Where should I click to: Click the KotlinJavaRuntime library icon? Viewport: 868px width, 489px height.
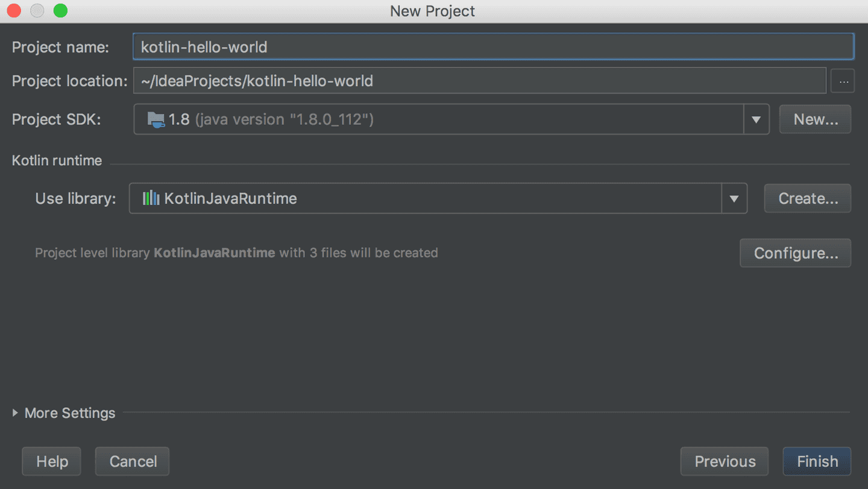tap(151, 198)
